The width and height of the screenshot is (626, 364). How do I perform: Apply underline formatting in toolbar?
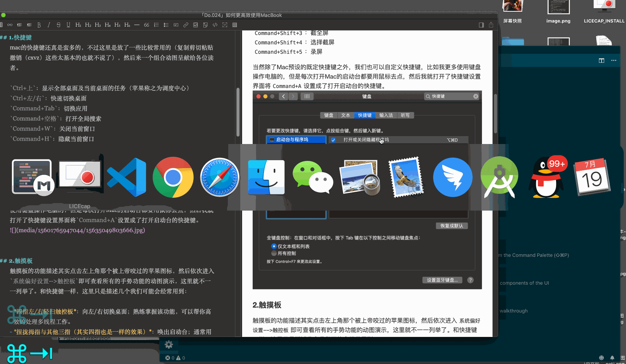click(x=68, y=25)
